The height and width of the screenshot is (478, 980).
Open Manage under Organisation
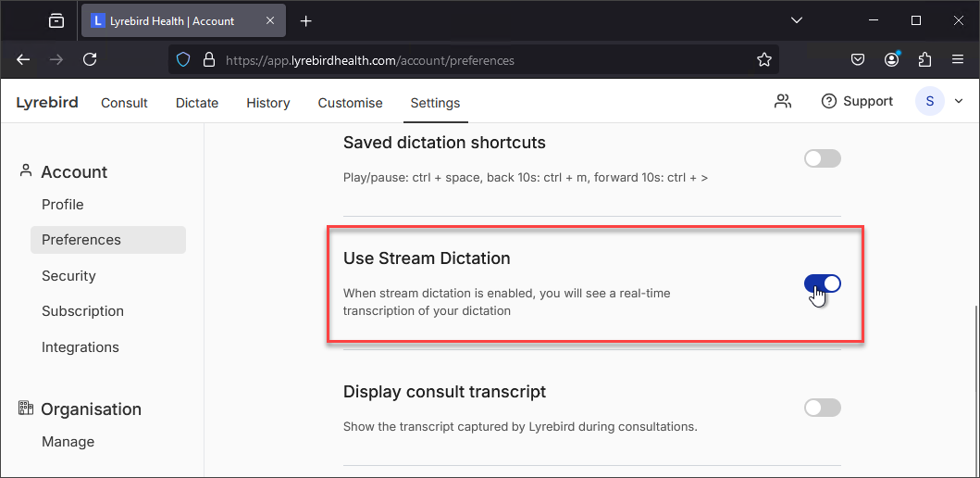(x=68, y=442)
